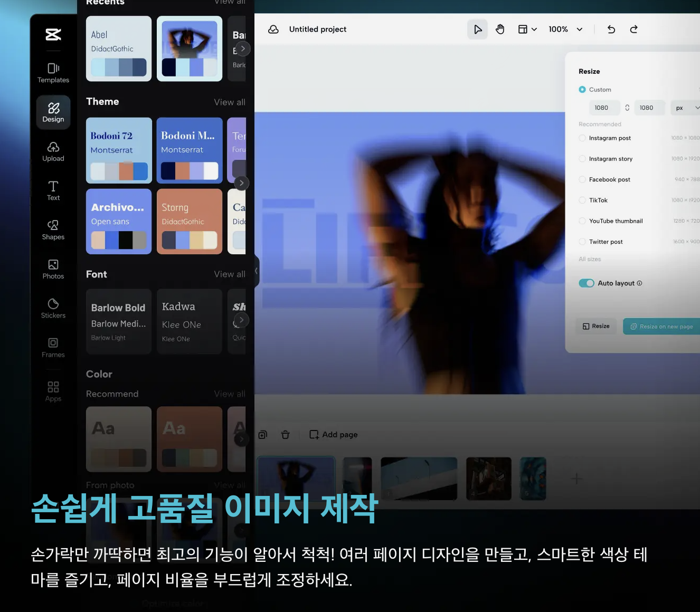Open the Photos sidebar panel
Image resolution: width=700 pixels, height=612 pixels.
53,270
